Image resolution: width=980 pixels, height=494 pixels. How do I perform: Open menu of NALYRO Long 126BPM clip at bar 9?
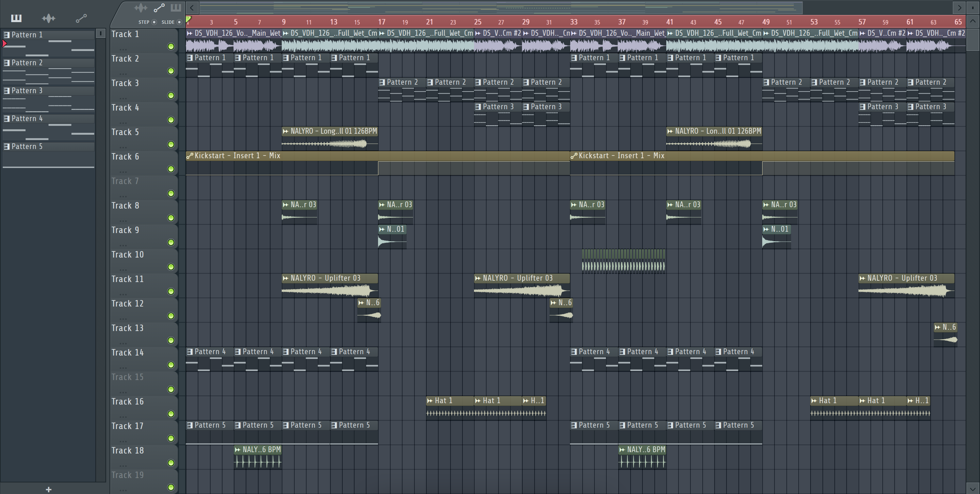285,131
